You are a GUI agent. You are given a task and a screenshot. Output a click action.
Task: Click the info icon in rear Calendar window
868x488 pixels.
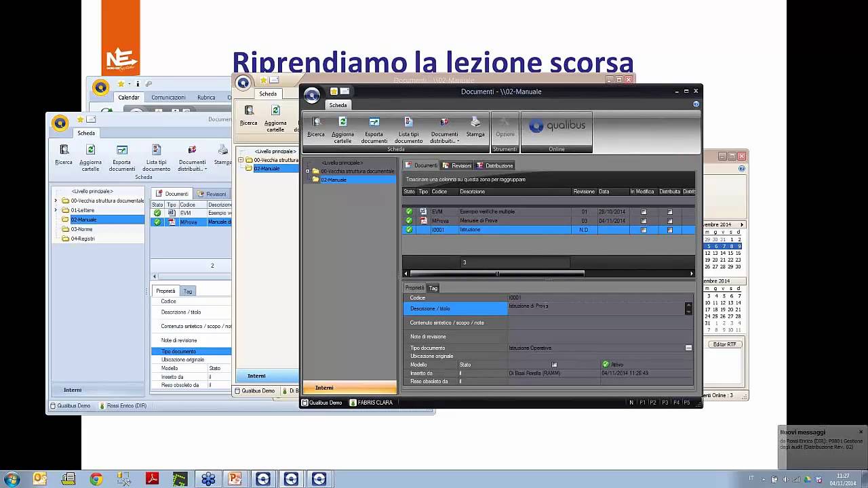137,84
